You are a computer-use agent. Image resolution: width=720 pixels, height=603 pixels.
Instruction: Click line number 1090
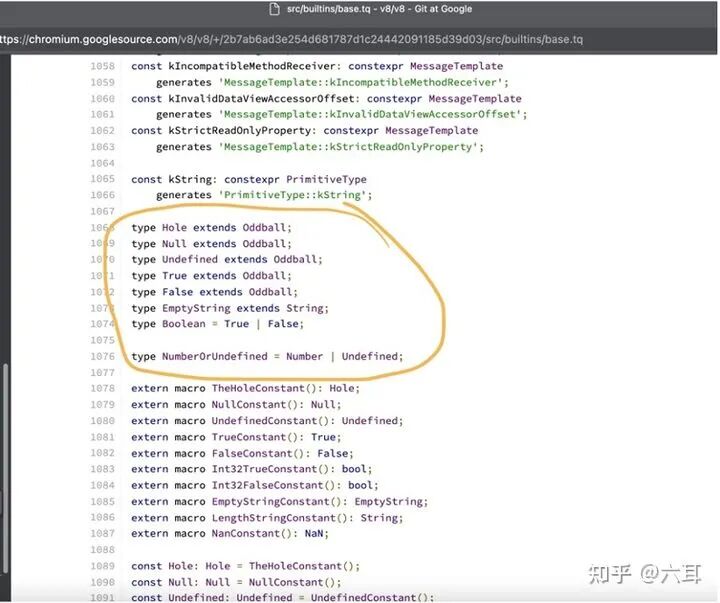102,582
